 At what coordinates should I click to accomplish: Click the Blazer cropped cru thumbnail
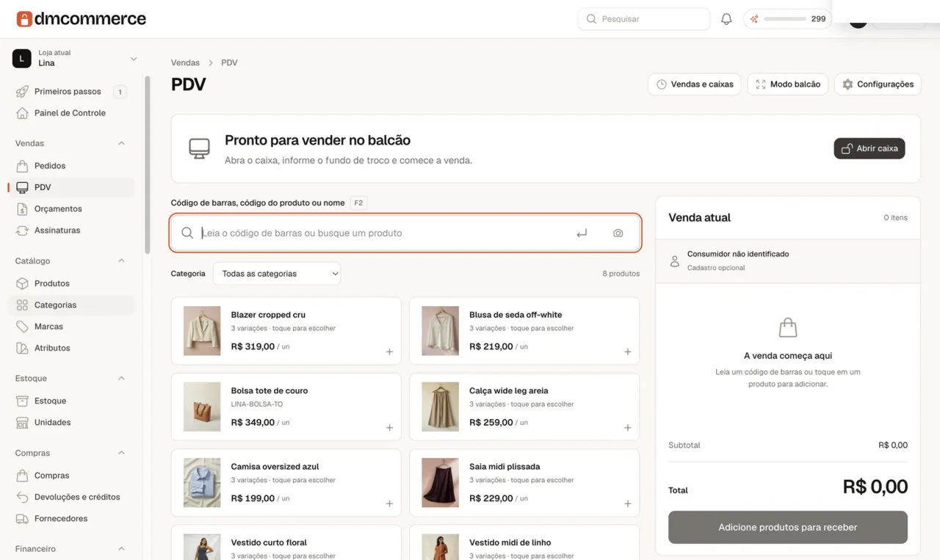tap(202, 331)
